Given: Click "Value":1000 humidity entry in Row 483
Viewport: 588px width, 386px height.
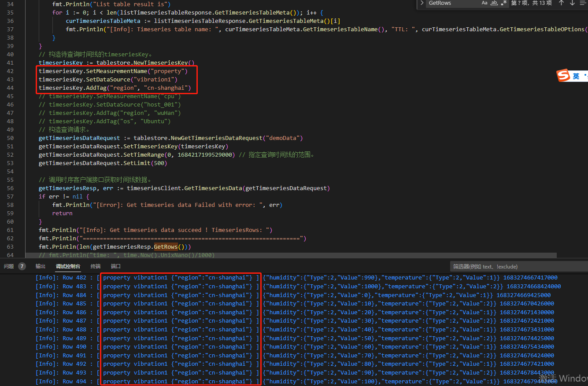Looking at the screenshot, I should 358,287.
